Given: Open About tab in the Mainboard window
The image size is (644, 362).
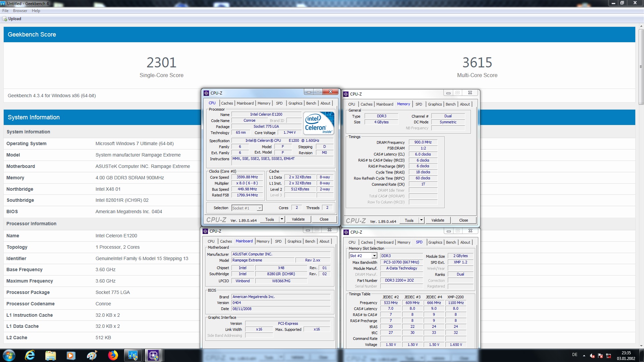Looking at the screenshot, I should [x=324, y=241].
